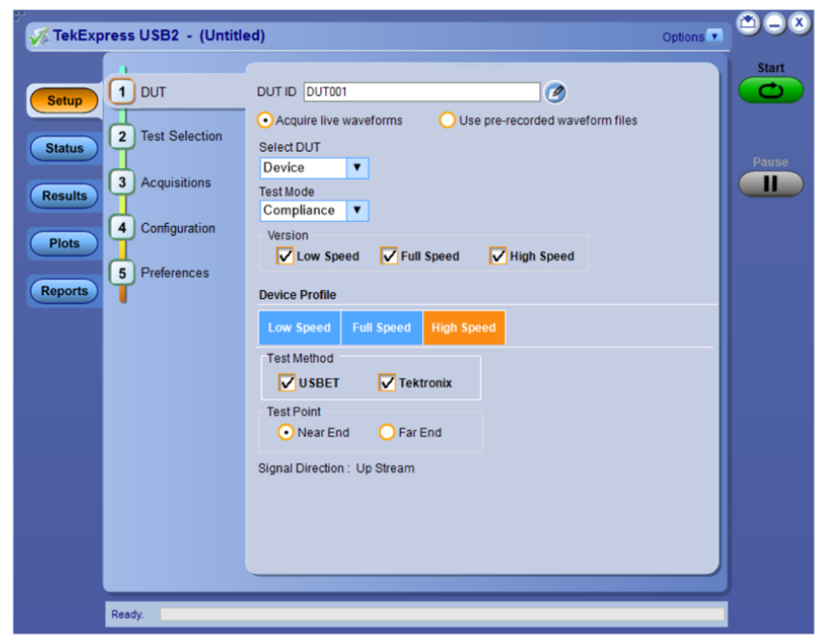Switch to the Reports panel
This screenshot has width=826, height=644.
click(64, 290)
